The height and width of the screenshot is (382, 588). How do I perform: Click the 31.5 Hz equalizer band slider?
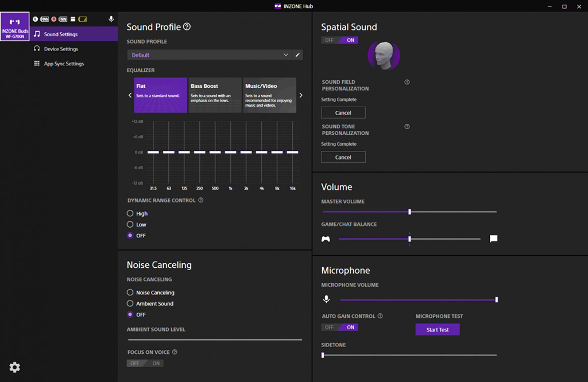coord(153,152)
